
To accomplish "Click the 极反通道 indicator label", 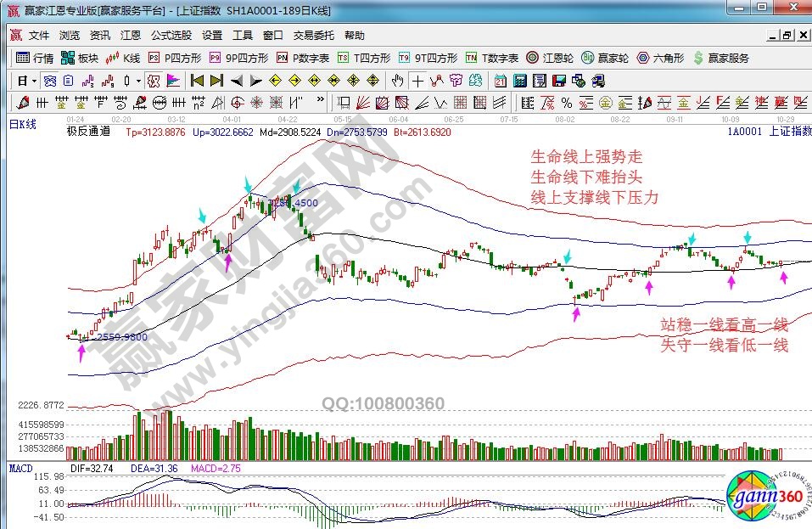I will 88,133.
